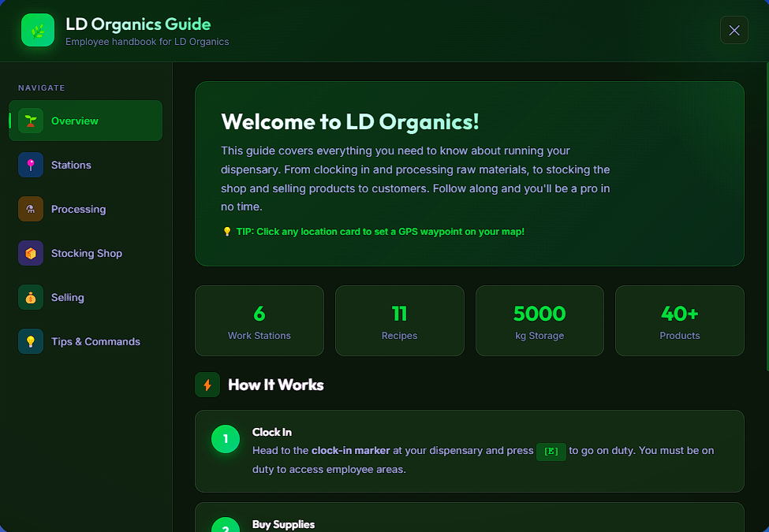This screenshot has width=769, height=532.
Task: Close the LD Organics Guide window
Action: 734,30
